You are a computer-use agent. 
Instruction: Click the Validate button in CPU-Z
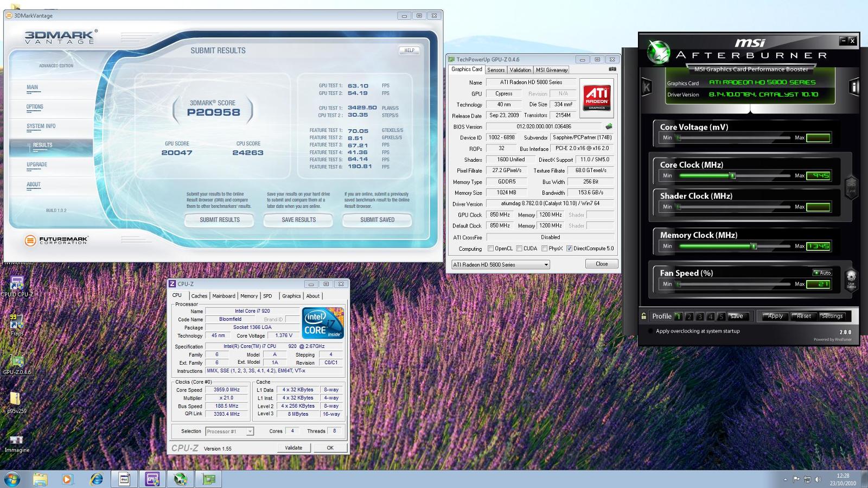coord(293,448)
